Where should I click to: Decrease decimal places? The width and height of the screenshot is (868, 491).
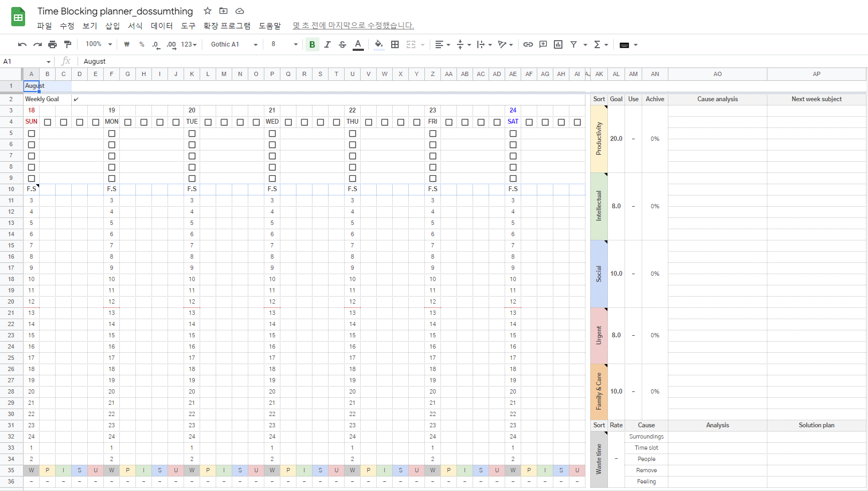(x=156, y=44)
